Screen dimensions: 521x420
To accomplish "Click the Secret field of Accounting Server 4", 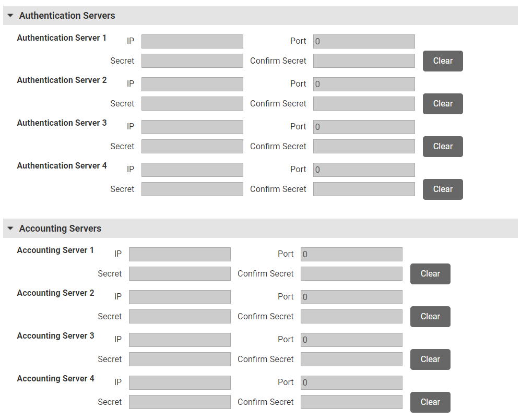I will click(x=180, y=402).
